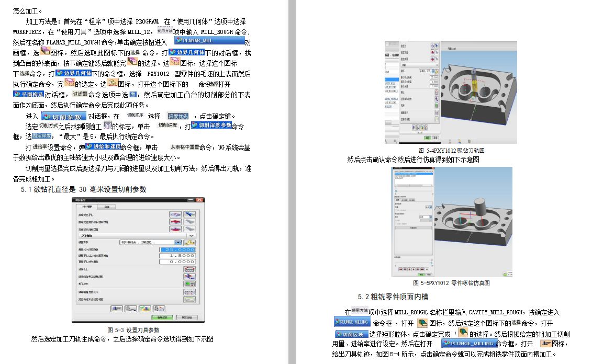The width and height of the screenshot is (592, 364).
Task: Click 确定 in the 啄钻 dialog
Action: point(162,317)
